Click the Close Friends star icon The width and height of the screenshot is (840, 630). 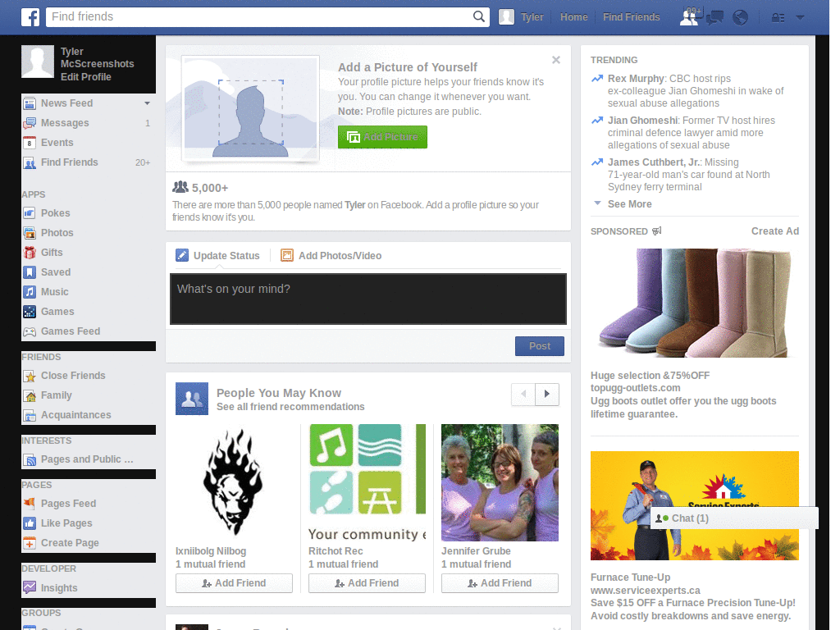coord(30,376)
